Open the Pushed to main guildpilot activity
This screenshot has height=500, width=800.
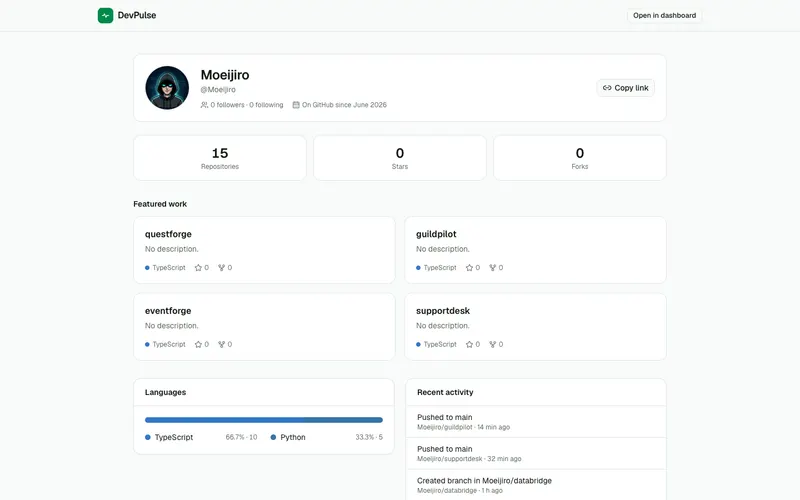tap(536, 422)
